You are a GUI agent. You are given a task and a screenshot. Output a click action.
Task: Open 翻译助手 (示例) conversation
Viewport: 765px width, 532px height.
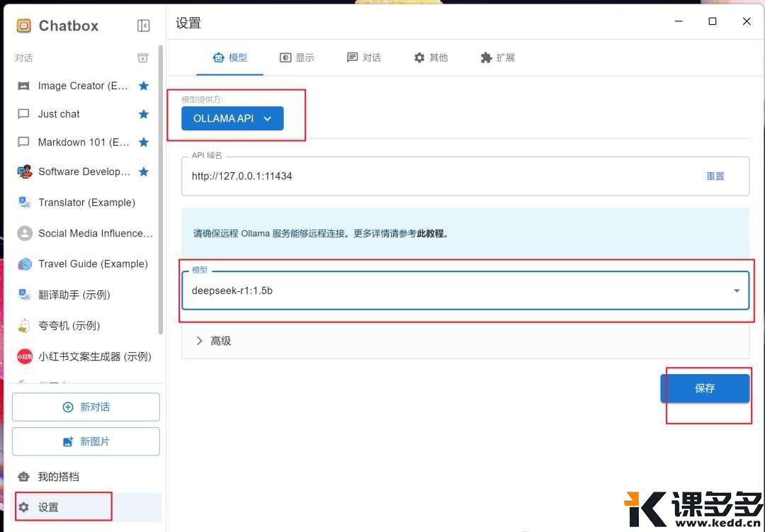[85, 295]
